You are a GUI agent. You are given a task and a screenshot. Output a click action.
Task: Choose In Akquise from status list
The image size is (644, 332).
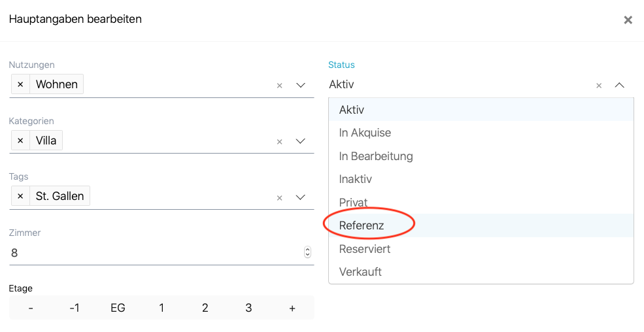tap(365, 133)
